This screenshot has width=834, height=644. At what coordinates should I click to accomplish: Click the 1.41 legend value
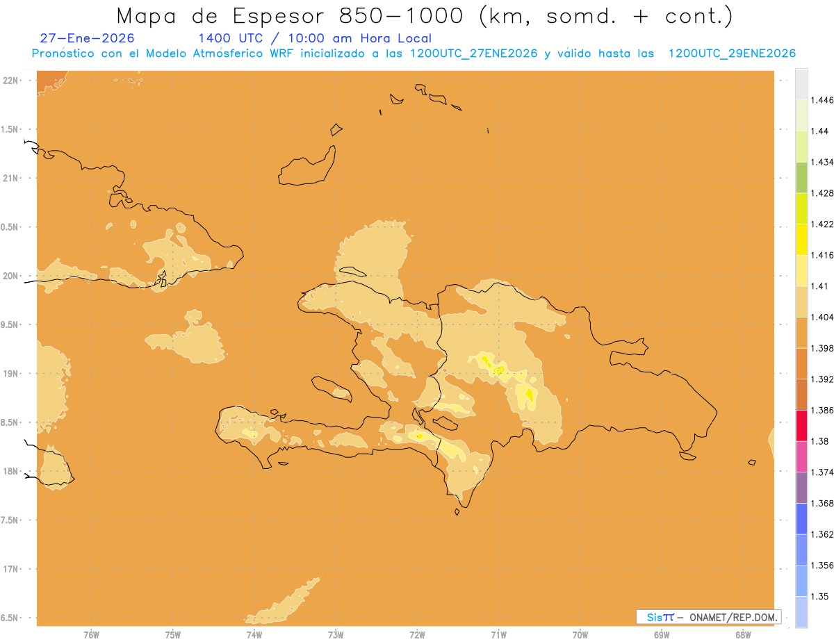point(819,286)
